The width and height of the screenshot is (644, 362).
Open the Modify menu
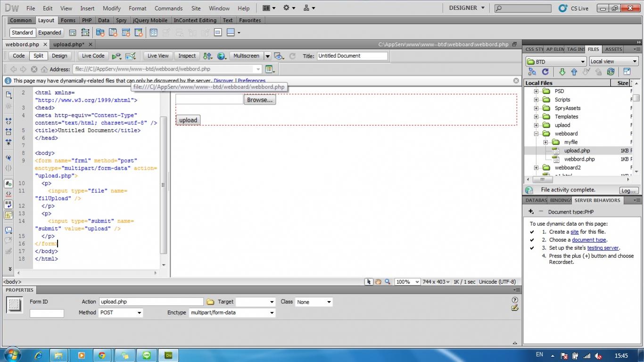(x=112, y=8)
